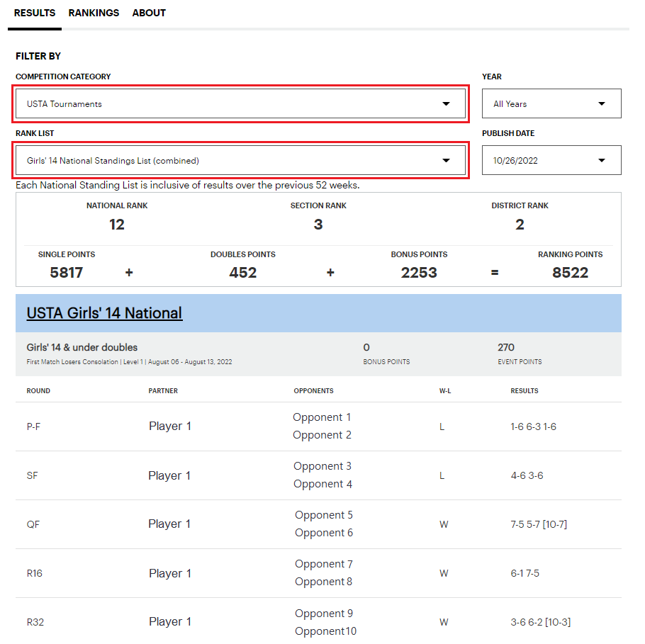Open the RANKINGS tab
Screen dimensions: 645x644
pyautogui.click(x=94, y=13)
